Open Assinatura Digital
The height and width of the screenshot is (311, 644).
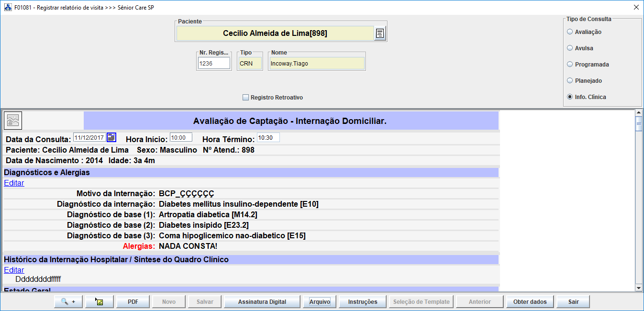(x=262, y=302)
